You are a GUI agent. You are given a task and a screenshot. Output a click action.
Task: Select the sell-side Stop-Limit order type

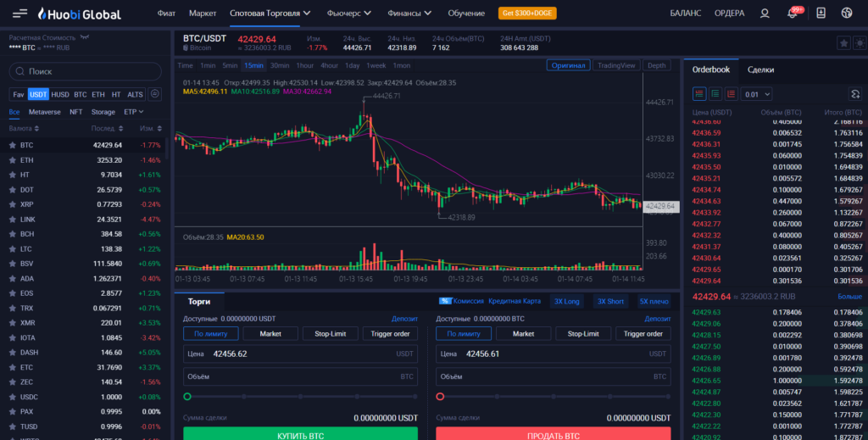[583, 334]
